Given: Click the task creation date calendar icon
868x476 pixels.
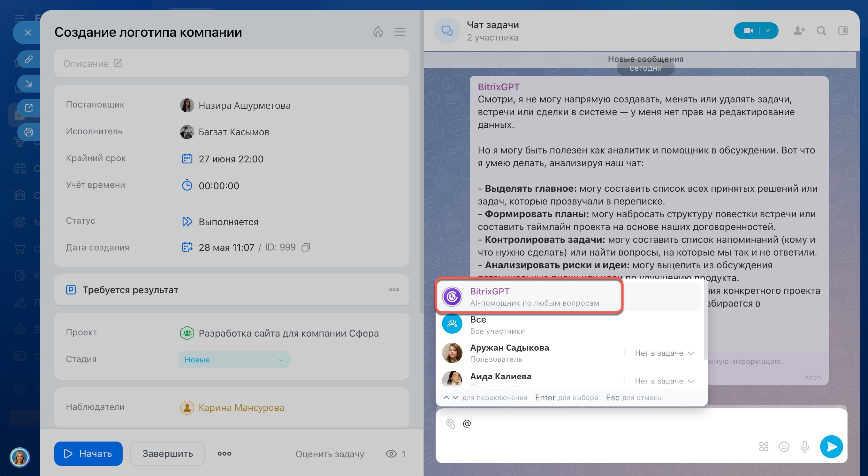Looking at the screenshot, I should point(187,247).
